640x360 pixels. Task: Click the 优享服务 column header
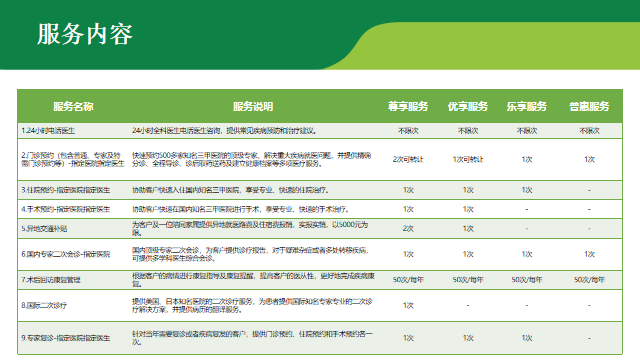[468, 107]
